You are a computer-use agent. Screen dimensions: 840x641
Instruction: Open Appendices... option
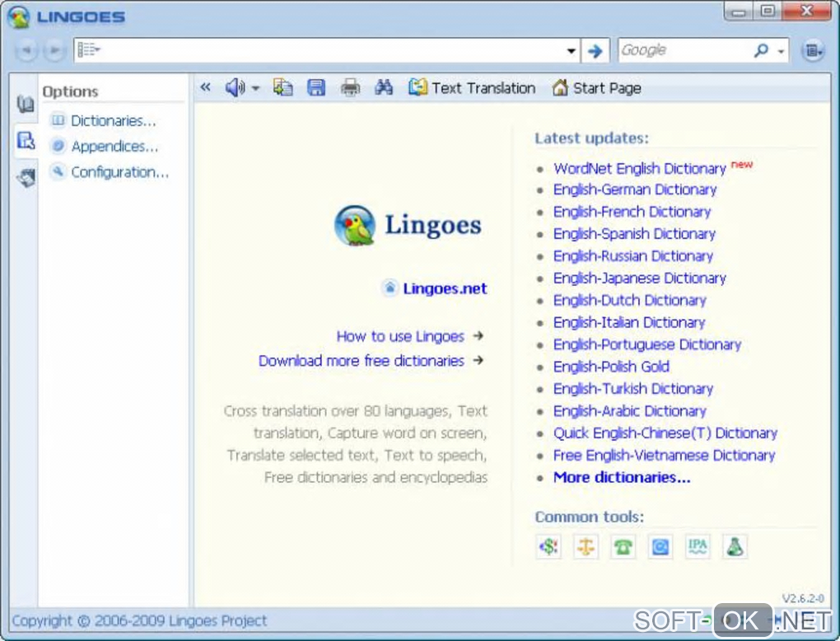coord(105,146)
